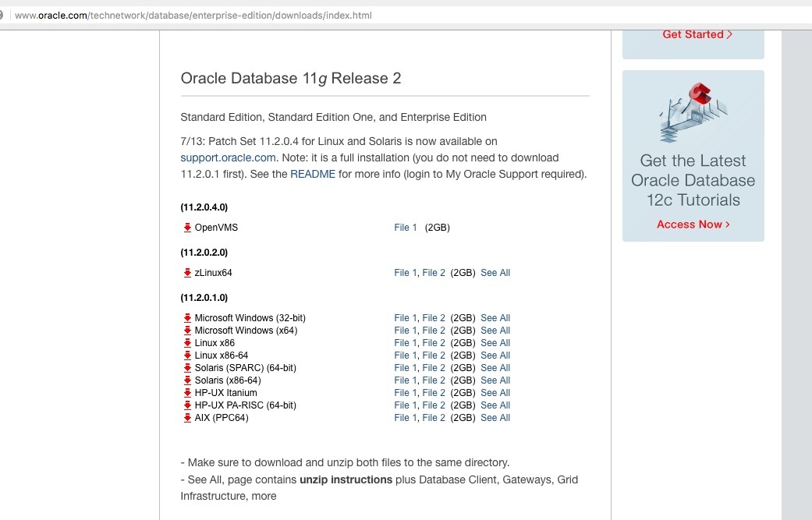This screenshot has width=812, height=520.
Task: Click the Oracle Database 12c tutorials image
Action: (x=693, y=113)
